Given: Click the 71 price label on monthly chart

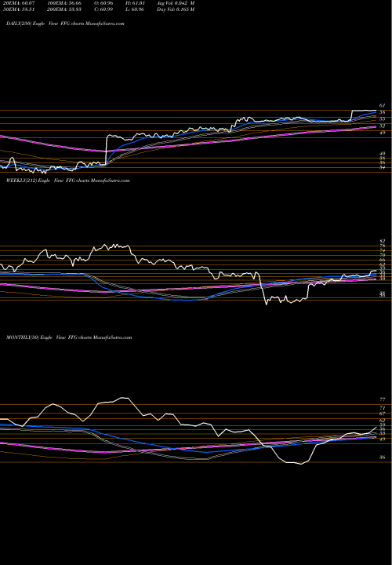Looking at the screenshot, I should (383, 407).
